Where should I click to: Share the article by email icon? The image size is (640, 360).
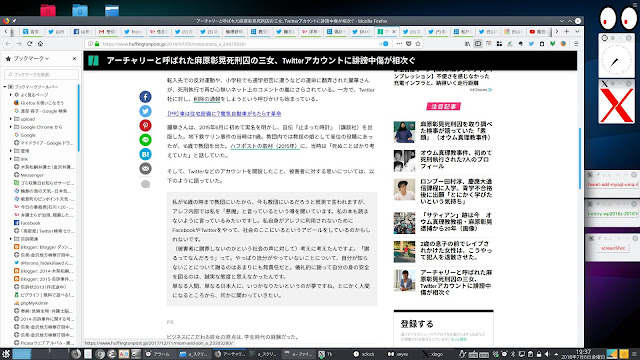[x=145, y=169]
